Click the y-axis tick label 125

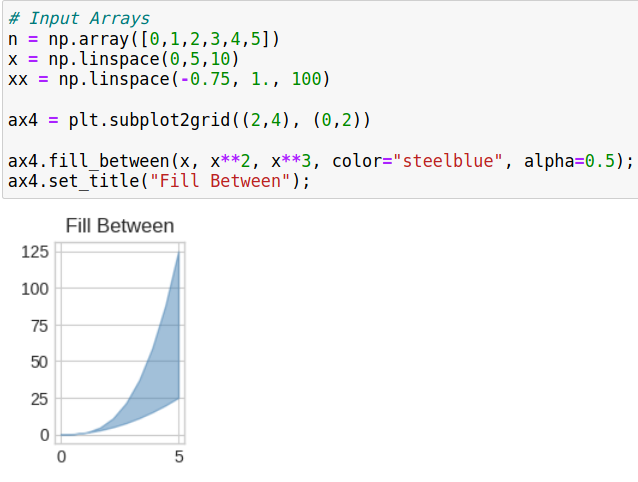[x=35, y=252]
